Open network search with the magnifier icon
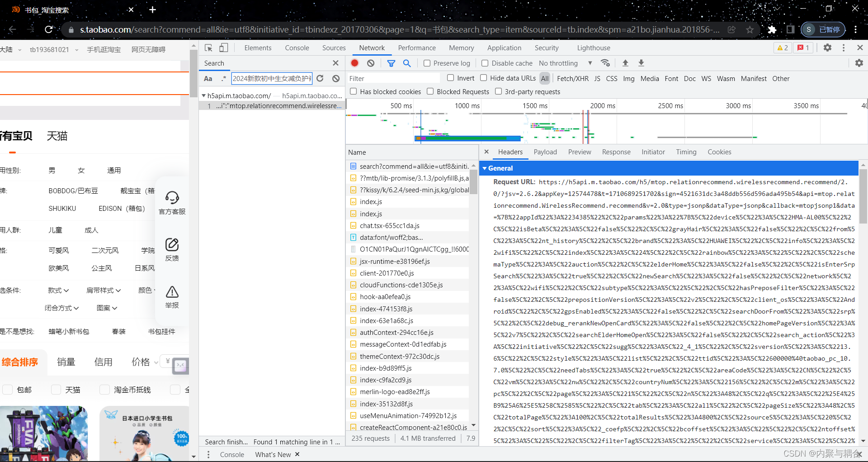This screenshot has height=462, width=868. coord(406,63)
